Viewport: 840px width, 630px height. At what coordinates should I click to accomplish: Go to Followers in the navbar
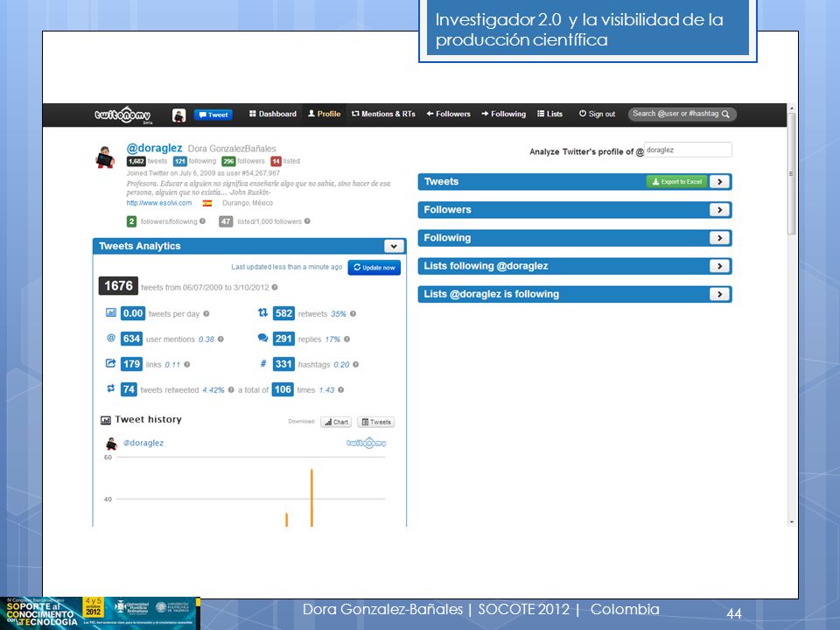pos(448,114)
